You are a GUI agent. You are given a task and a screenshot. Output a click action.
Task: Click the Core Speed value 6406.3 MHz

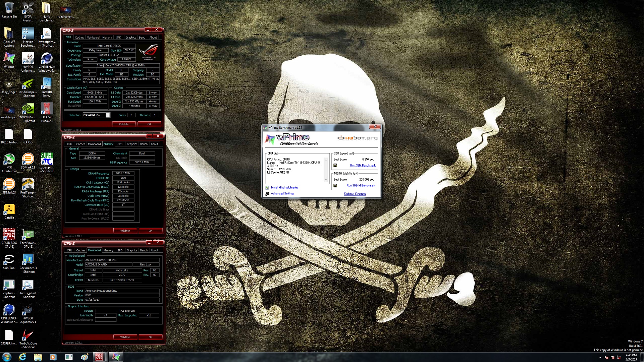click(x=95, y=93)
